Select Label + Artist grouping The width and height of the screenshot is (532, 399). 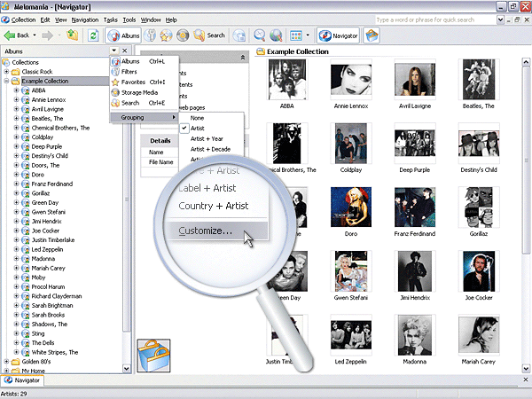207,188
